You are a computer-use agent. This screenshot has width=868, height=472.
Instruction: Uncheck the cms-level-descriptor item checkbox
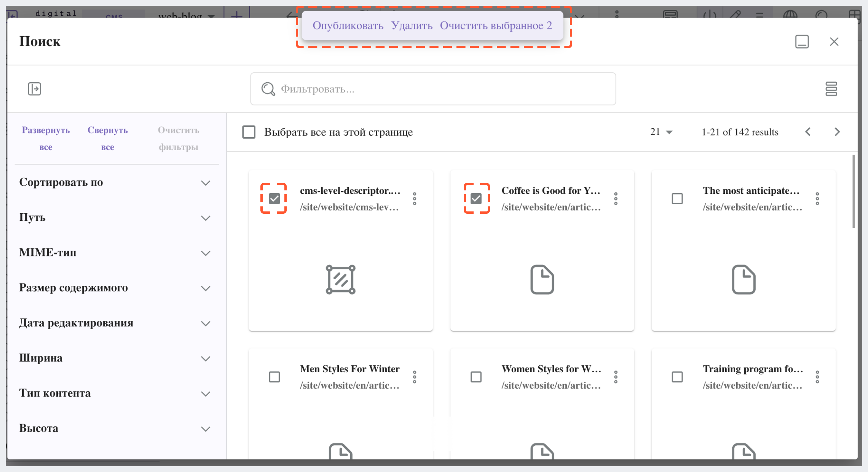coord(274,198)
